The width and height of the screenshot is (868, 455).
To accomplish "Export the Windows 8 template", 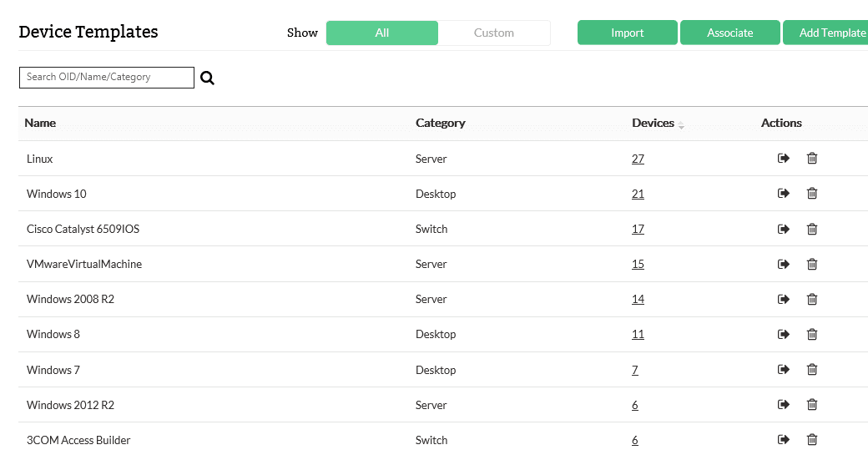I will click(784, 334).
